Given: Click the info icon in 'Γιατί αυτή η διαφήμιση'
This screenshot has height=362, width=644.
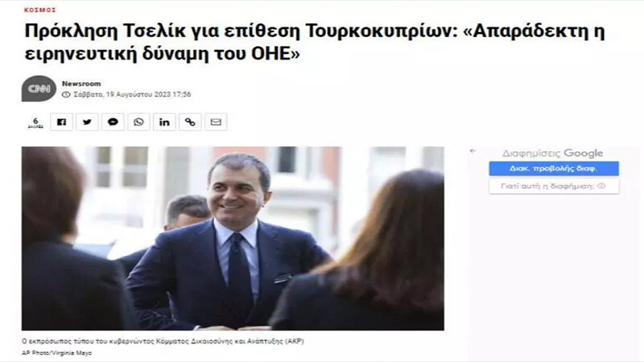Looking at the screenshot, I should pos(601,186).
